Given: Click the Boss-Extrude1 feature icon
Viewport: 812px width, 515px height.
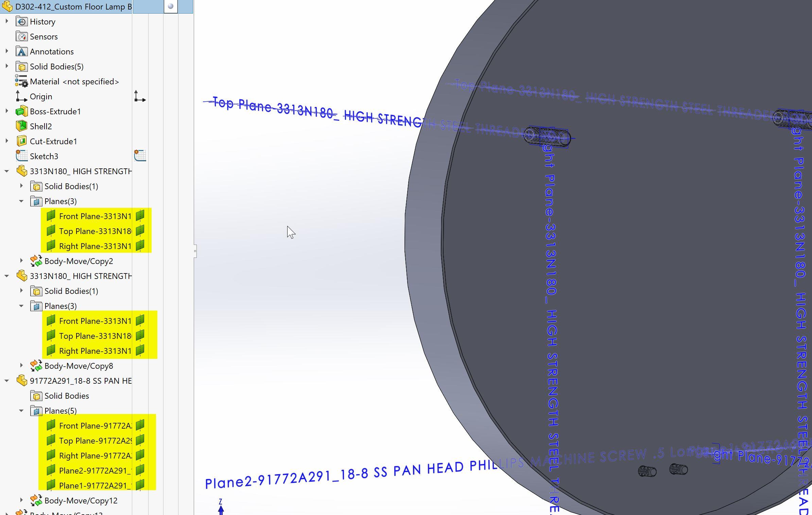Looking at the screenshot, I should (x=22, y=112).
